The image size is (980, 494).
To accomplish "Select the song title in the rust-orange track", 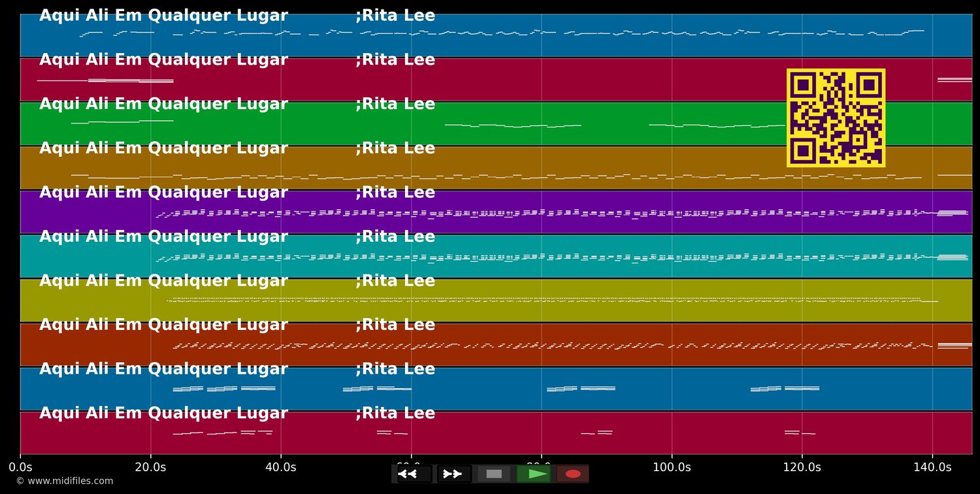I will (163, 325).
